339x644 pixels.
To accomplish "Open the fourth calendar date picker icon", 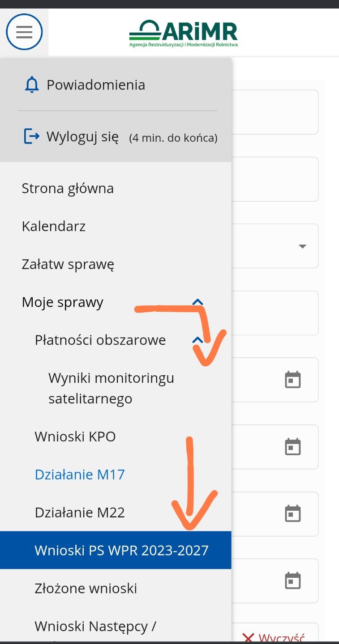I will click(x=293, y=580).
